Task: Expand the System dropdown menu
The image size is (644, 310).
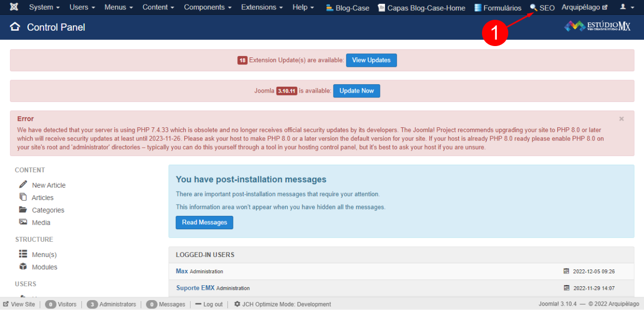Action: click(44, 7)
